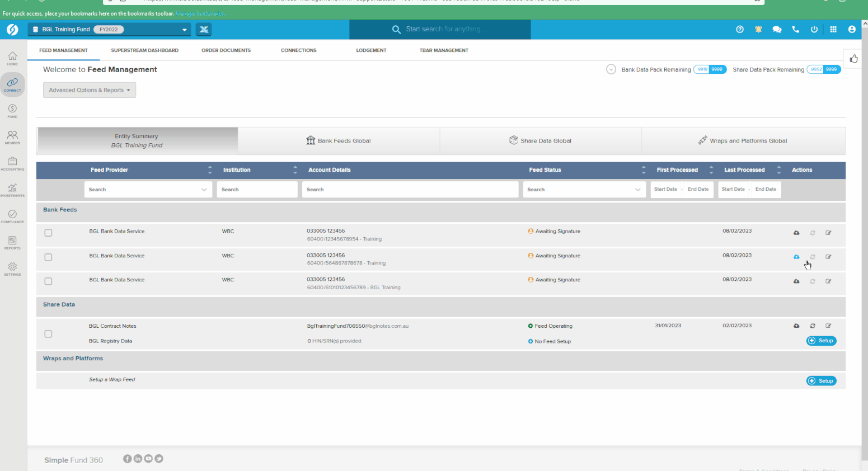Screen dimensions: 868x471
Task: Click refresh icon for BGL Contract Notes
Action: [x=813, y=326]
